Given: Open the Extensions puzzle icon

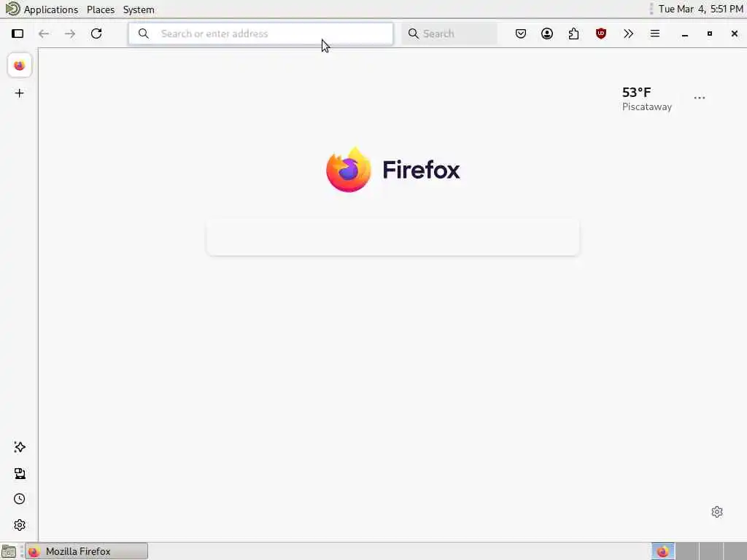Looking at the screenshot, I should click(x=573, y=34).
